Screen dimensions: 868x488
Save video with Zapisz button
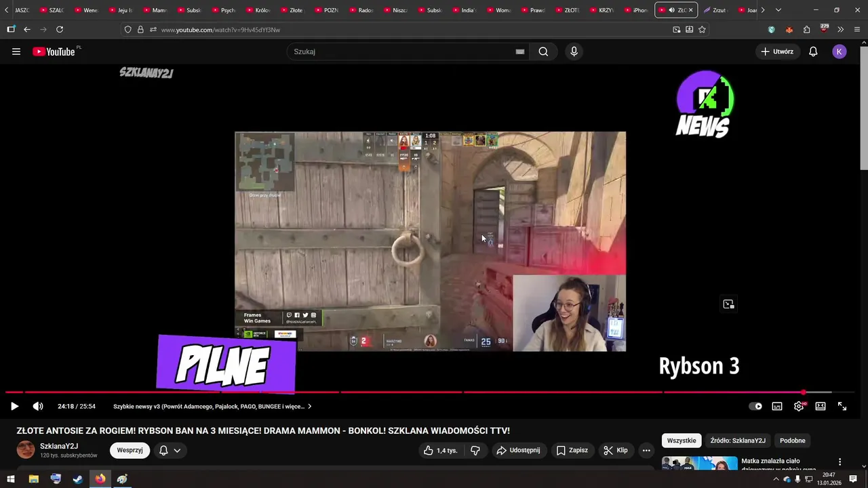coord(572,450)
